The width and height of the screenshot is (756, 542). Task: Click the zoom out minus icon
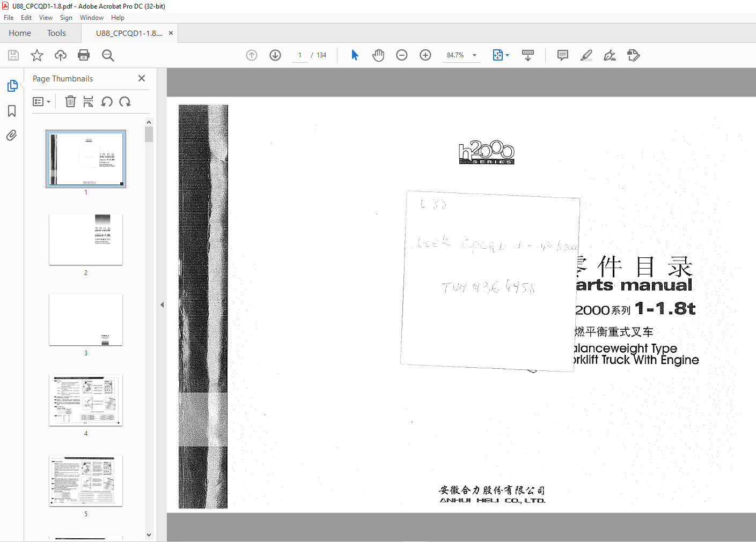402,55
